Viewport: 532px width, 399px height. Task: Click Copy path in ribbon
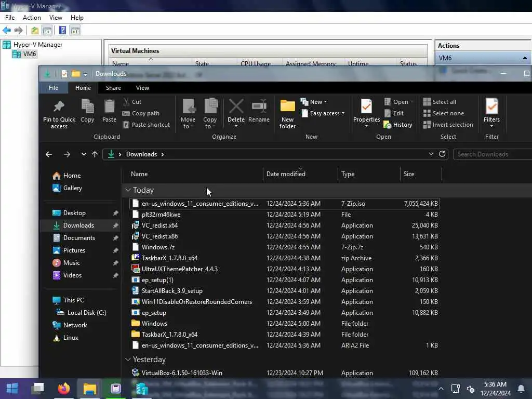141,113
